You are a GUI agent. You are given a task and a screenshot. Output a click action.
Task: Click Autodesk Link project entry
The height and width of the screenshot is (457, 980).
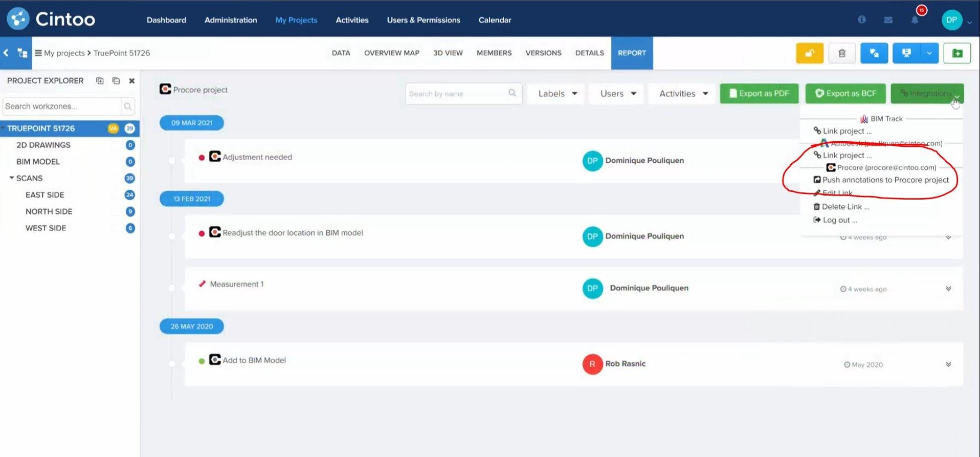click(842, 155)
